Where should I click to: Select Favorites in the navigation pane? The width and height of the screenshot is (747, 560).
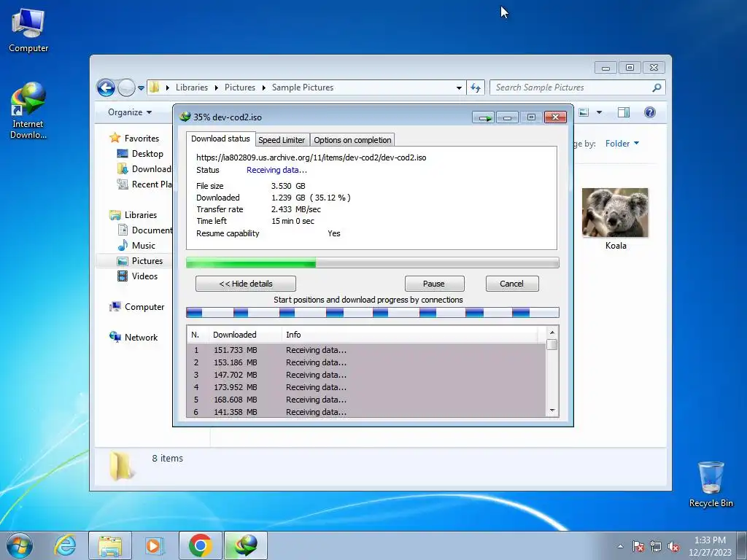coord(142,138)
